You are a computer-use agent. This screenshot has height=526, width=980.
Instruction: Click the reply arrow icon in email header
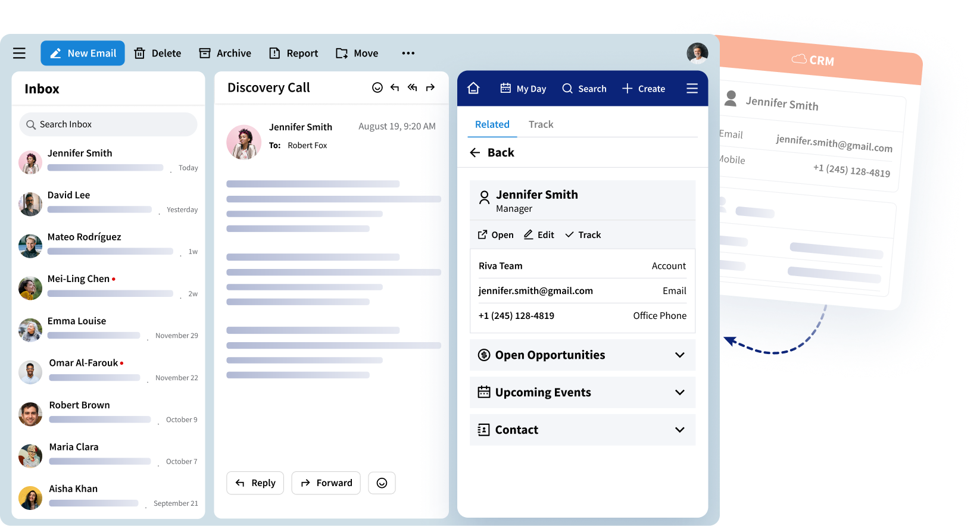pos(395,87)
